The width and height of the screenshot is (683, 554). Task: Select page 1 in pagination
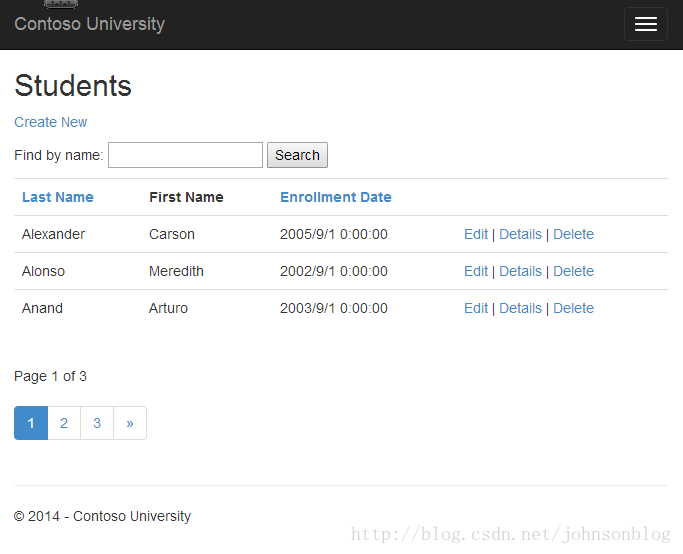[31, 423]
